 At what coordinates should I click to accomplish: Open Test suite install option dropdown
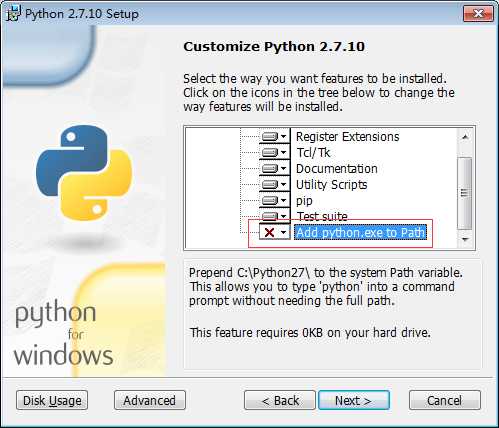[x=274, y=216]
